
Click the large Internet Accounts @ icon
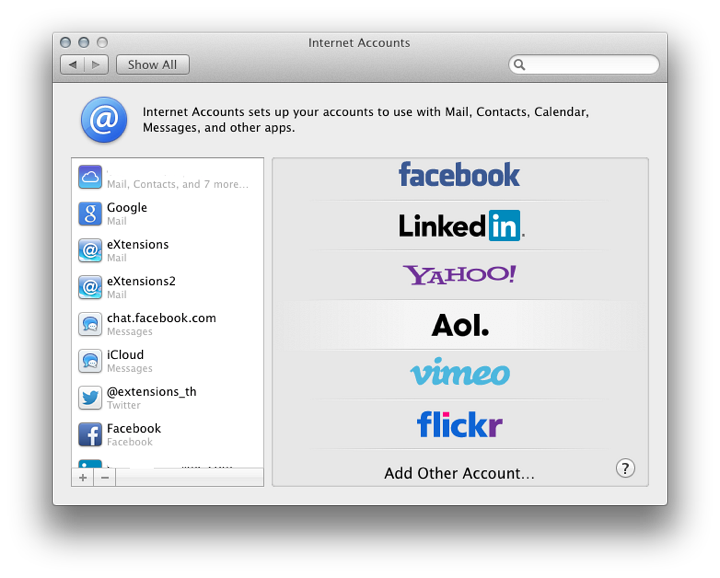click(x=104, y=119)
